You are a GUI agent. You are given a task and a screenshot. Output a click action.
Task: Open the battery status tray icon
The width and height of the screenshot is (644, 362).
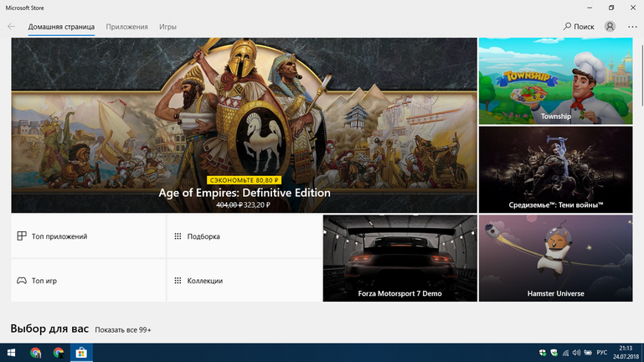pos(588,353)
